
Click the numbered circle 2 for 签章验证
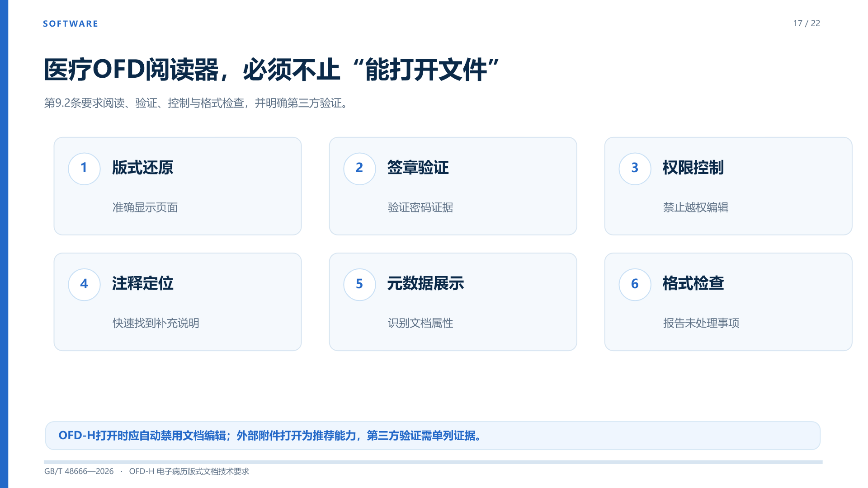(359, 169)
